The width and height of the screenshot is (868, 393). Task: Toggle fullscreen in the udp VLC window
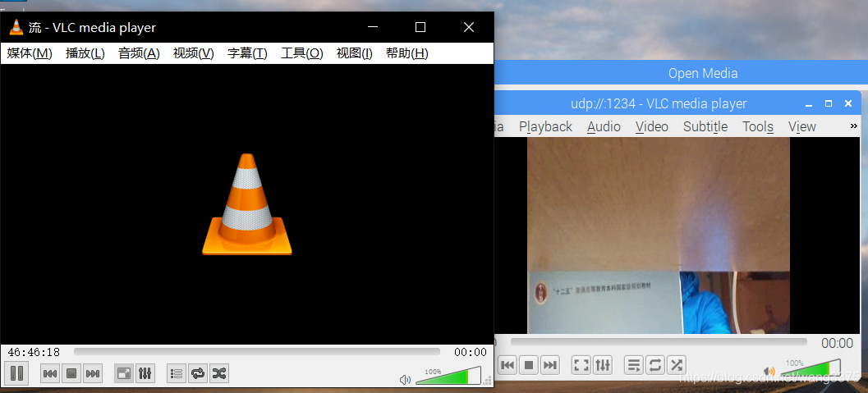[x=581, y=365]
